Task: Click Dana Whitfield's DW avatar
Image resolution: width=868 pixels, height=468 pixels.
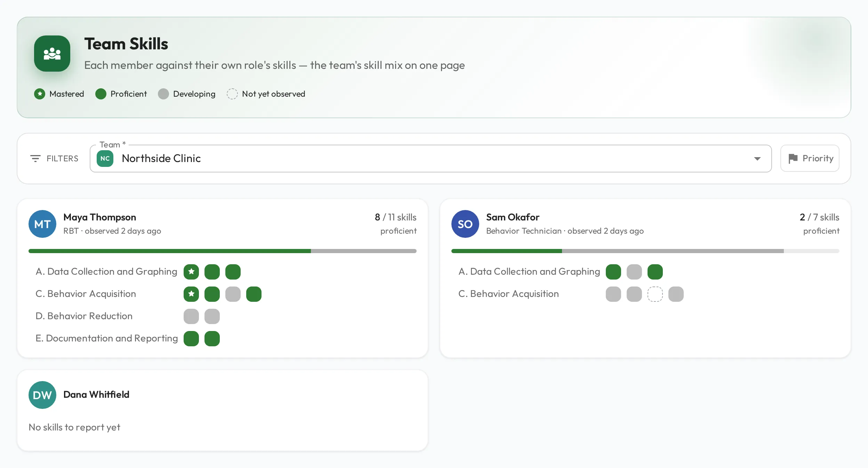Action: 42,395
